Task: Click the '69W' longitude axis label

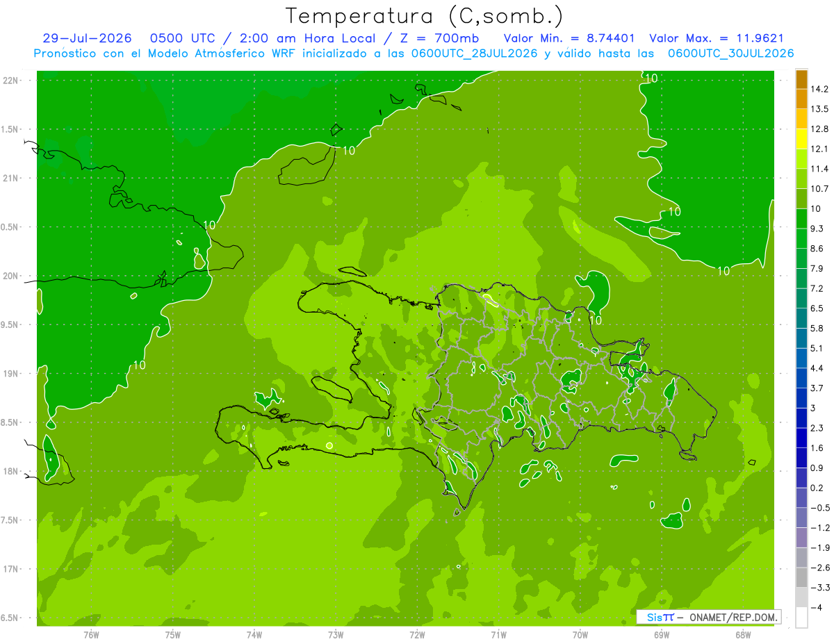Action: point(661,634)
